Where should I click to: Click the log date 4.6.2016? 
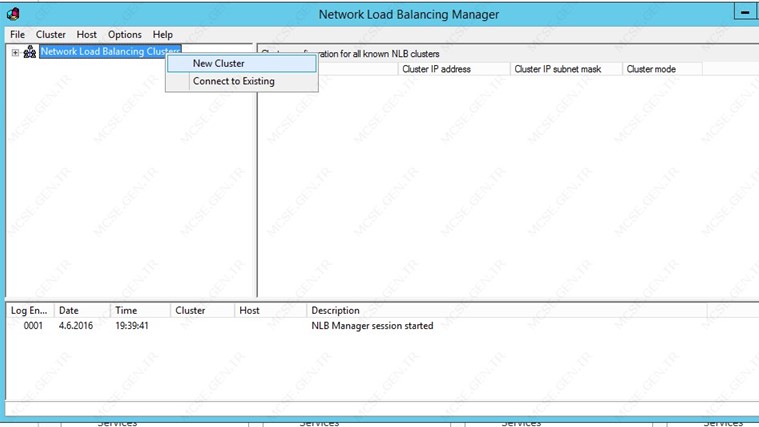(x=76, y=326)
